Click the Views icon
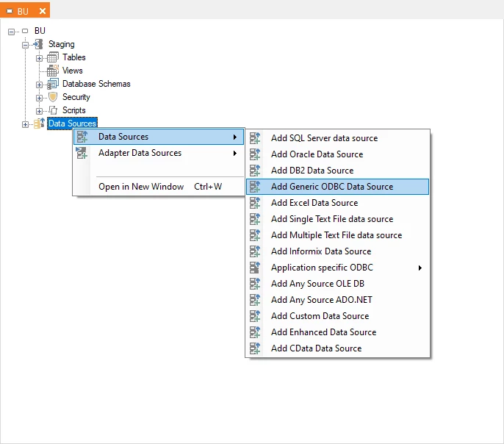The height and width of the screenshot is (444, 504). coord(52,71)
